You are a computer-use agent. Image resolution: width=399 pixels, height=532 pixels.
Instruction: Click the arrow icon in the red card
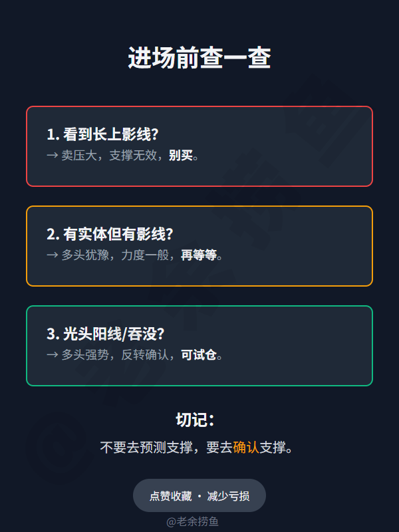click(53, 156)
